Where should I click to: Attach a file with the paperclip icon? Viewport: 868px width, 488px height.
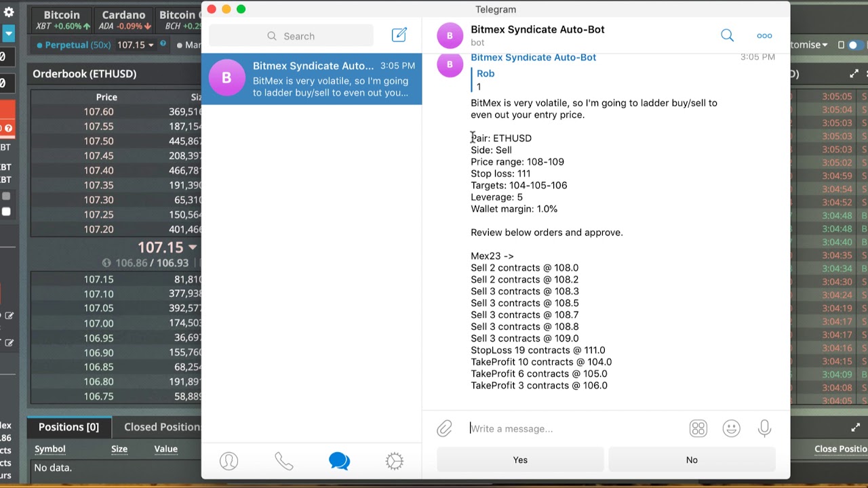[444, 428]
